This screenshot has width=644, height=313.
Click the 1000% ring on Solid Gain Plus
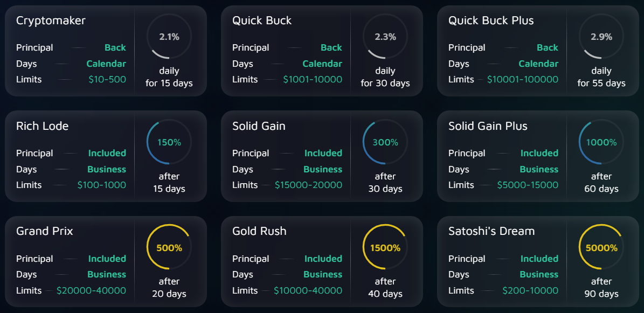pos(601,142)
